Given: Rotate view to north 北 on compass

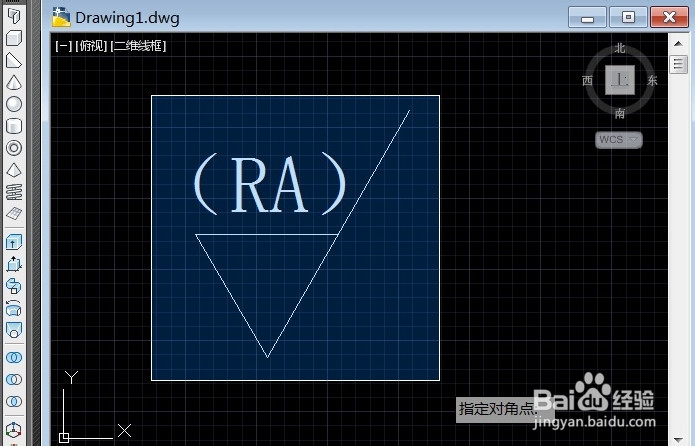Looking at the screenshot, I should coord(620,48).
